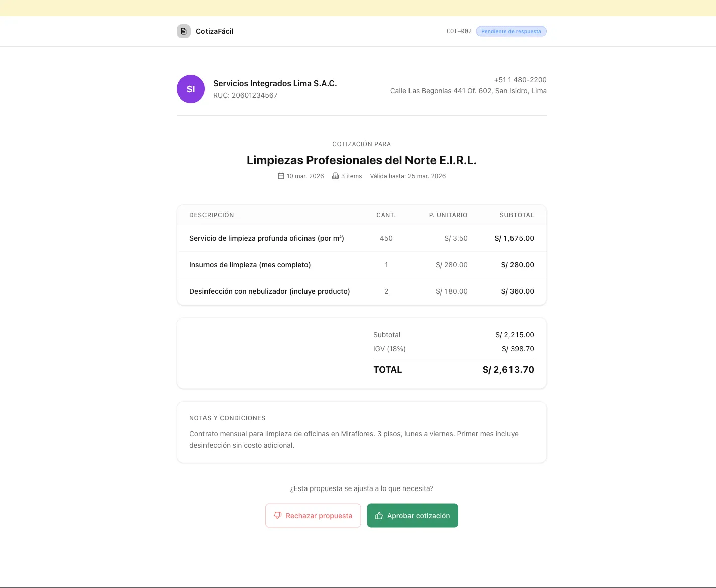
Task: Click the COT-002 quote identifier
Action: tap(458, 31)
